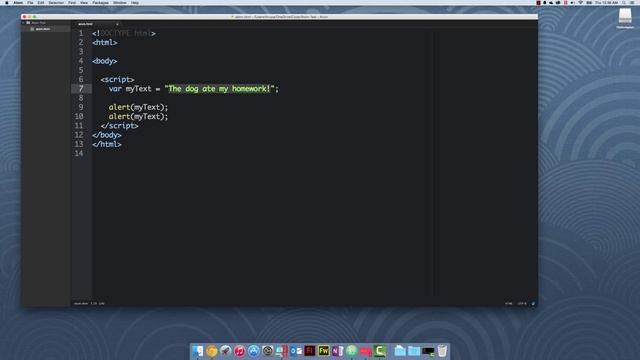The width and height of the screenshot is (640, 360).
Task: Open Notification Center in the menu bar
Action: coord(632,2)
